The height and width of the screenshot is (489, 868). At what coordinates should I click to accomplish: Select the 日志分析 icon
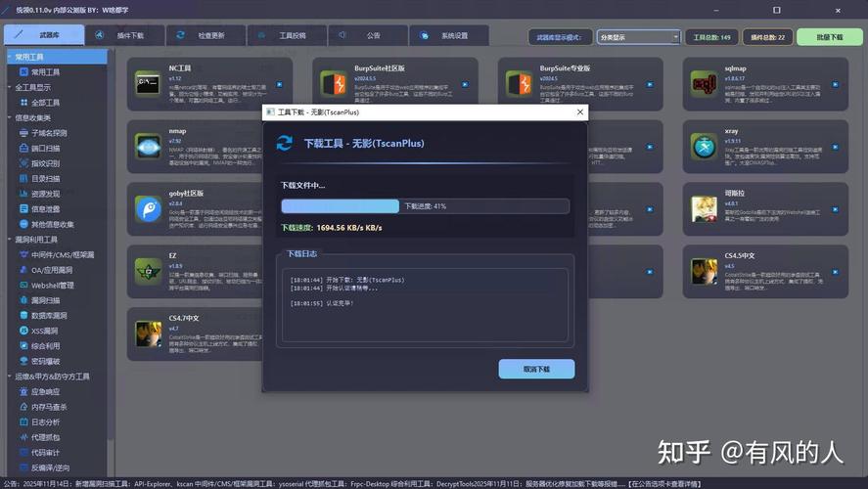[x=23, y=422]
